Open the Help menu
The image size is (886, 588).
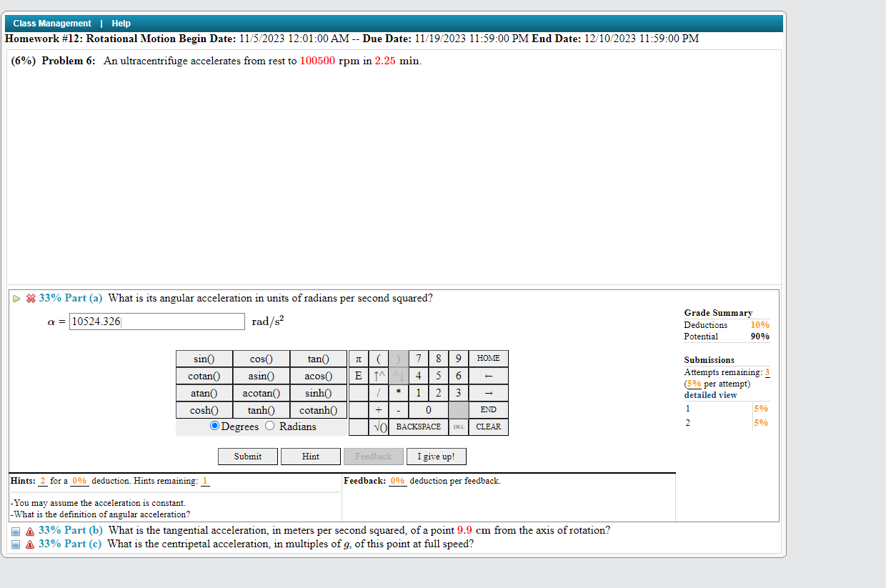coord(121,23)
